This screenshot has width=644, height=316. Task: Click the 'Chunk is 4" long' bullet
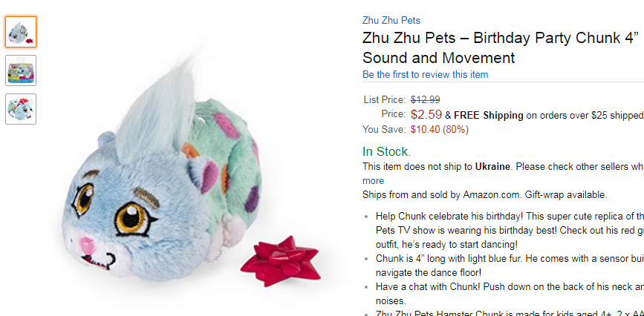click(510, 266)
